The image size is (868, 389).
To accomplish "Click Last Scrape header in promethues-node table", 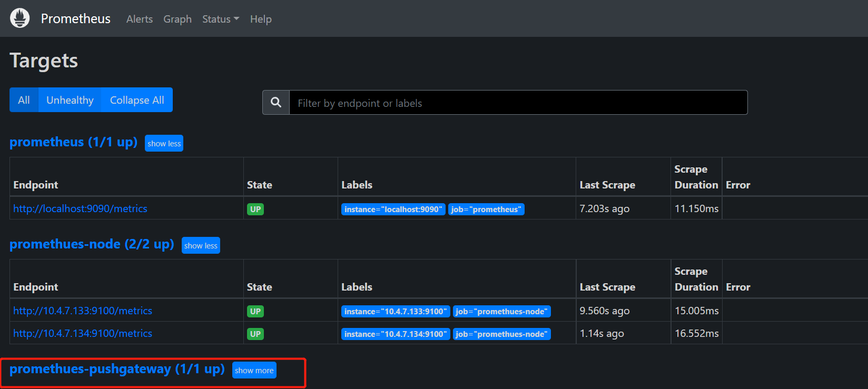I will pyautogui.click(x=607, y=287).
